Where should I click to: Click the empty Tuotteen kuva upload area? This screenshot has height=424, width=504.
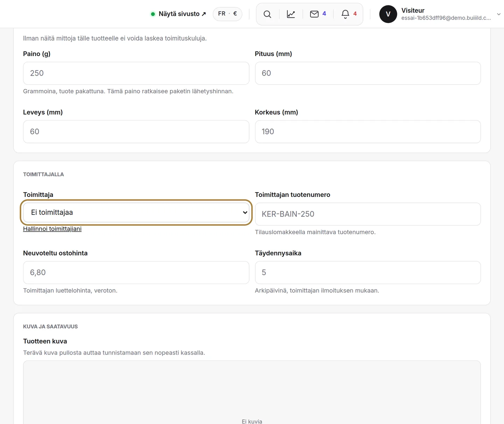click(252, 392)
